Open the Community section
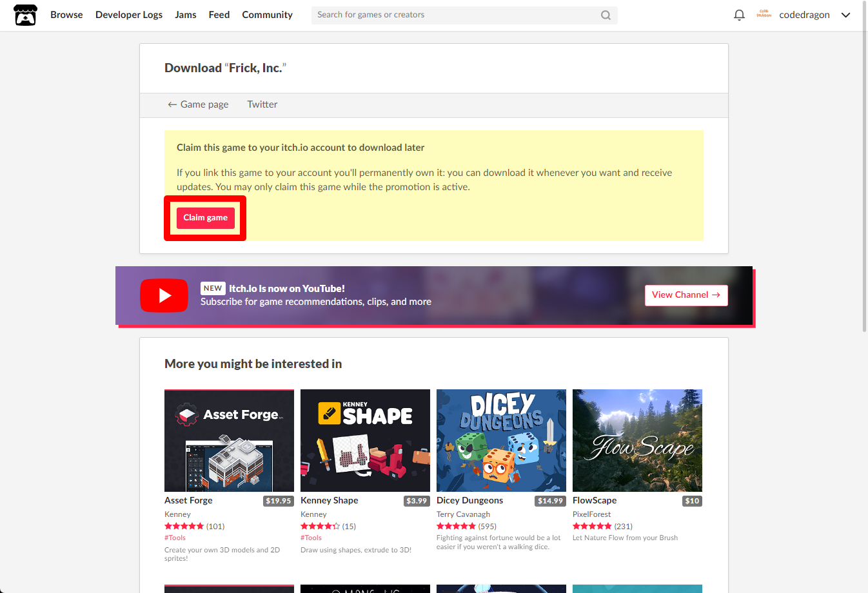Viewport: 868px width, 593px height. pyautogui.click(x=267, y=15)
